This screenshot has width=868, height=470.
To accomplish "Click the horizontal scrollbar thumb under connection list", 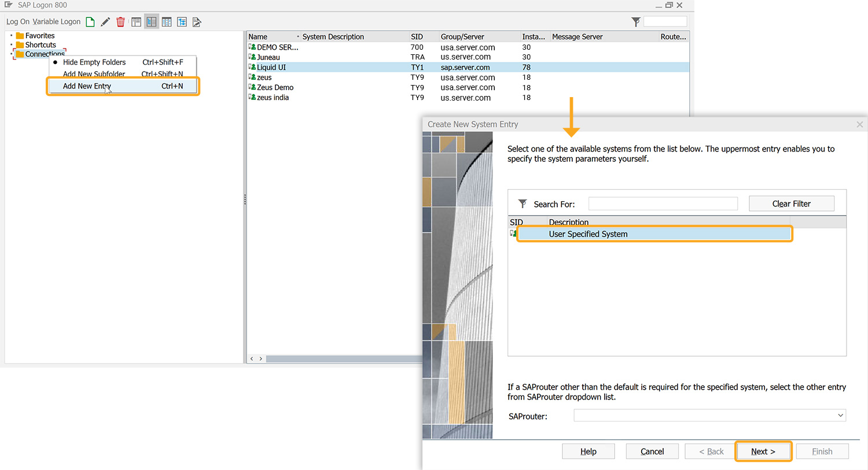I will click(x=344, y=359).
